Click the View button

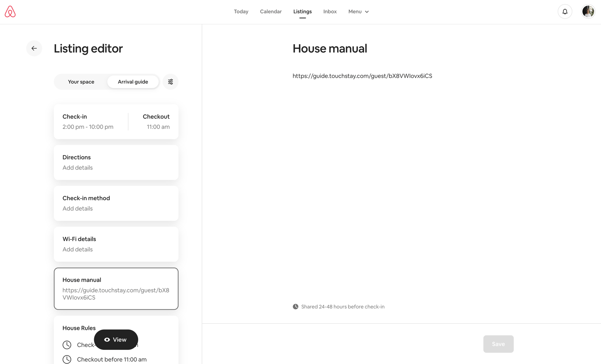[116, 339]
